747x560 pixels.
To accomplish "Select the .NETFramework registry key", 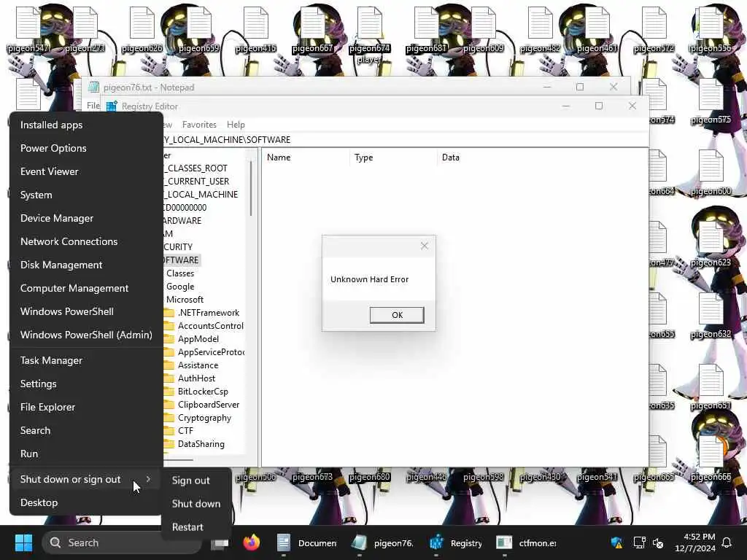I will coord(209,313).
